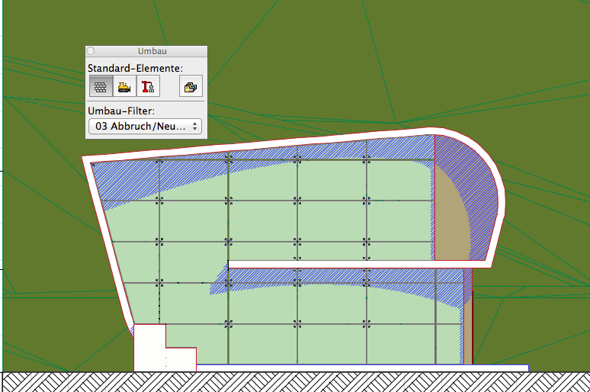Select the blue-outlined base slab on the ground
The height and width of the screenshot is (392, 590).
362,368
